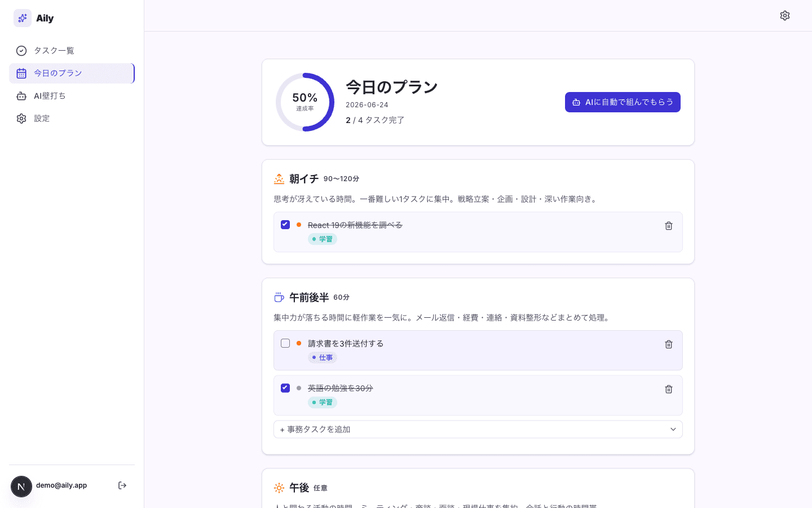
Task: Click the Aily app name text
Action: (45, 18)
